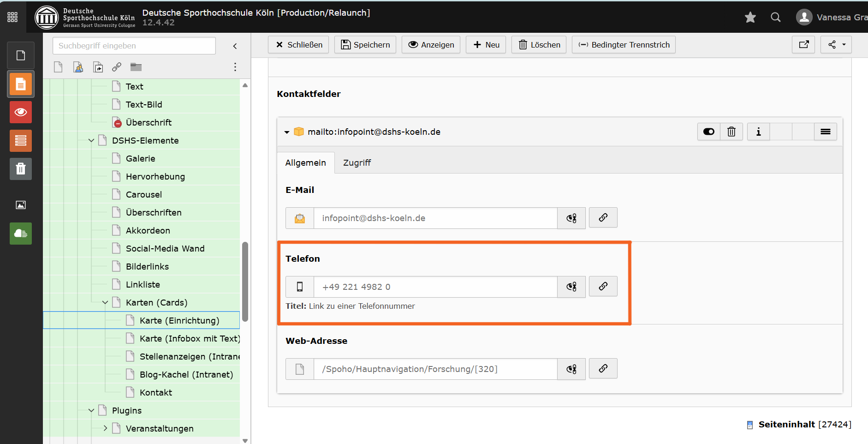This screenshot has height=444, width=868.
Task: Toggle visibility of mailto contact record
Action: [x=709, y=132]
